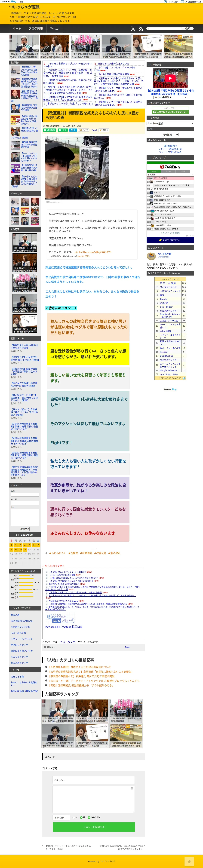Click the このカテゴリを全て表示 link

(170, 233)
